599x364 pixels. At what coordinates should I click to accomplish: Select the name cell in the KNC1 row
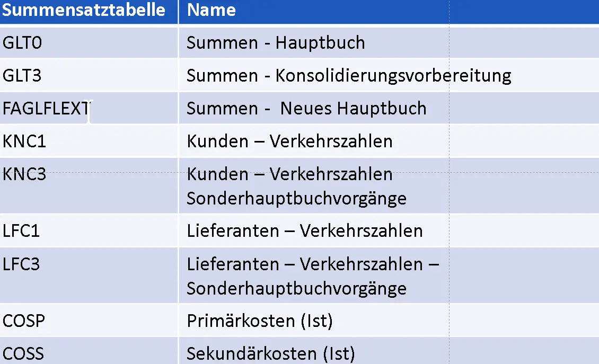(x=289, y=141)
